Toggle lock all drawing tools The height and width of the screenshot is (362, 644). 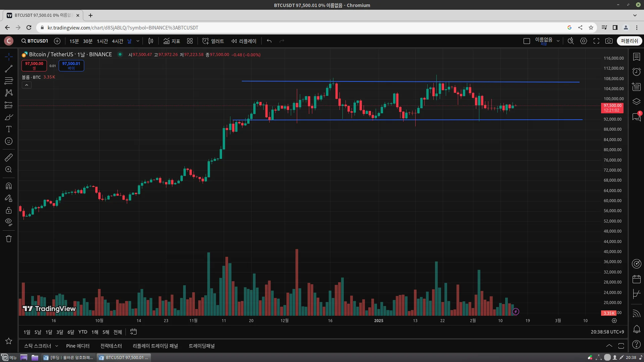[9, 210]
